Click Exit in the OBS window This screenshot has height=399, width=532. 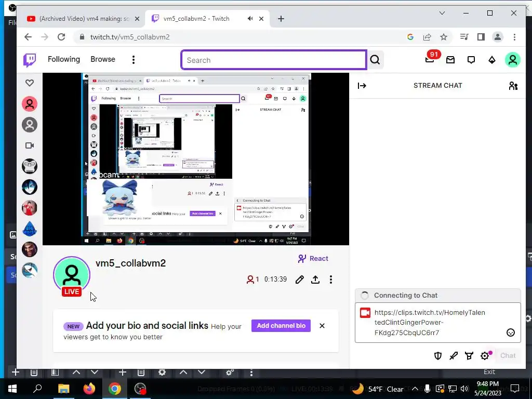489,372
